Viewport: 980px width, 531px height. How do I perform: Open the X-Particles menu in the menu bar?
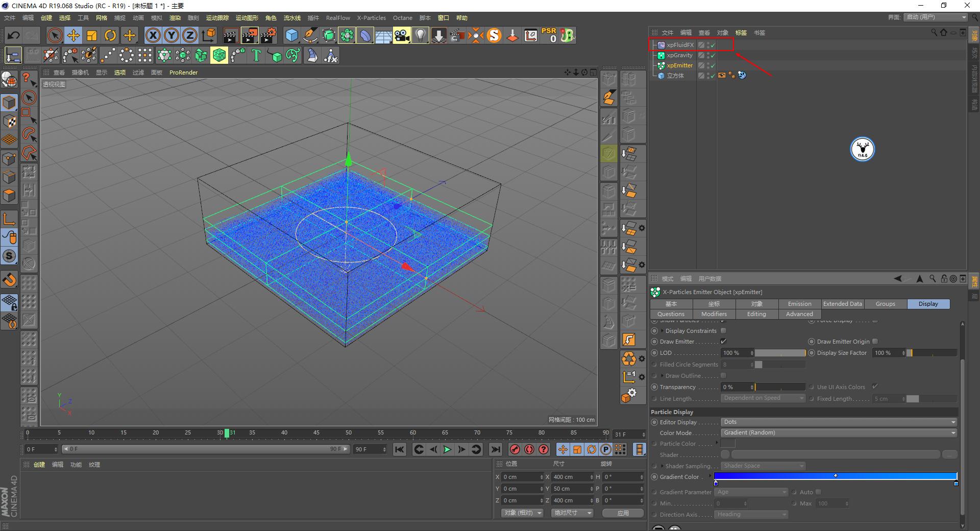click(x=371, y=17)
